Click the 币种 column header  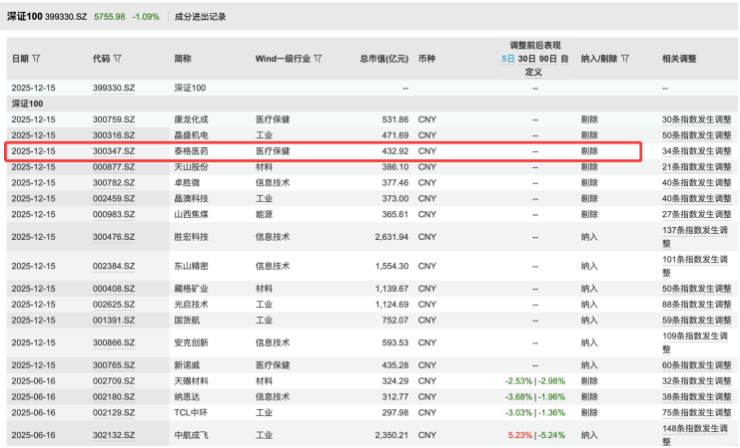click(427, 59)
